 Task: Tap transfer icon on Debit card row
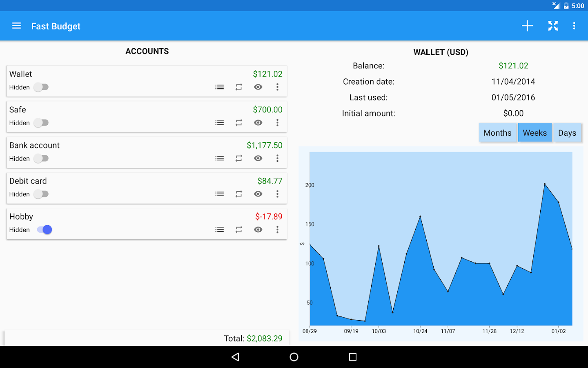pos(239,194)
